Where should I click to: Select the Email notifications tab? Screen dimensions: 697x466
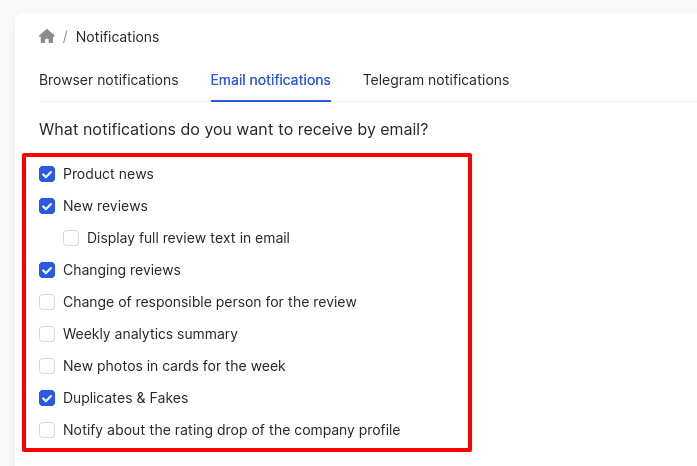point(270,80)
